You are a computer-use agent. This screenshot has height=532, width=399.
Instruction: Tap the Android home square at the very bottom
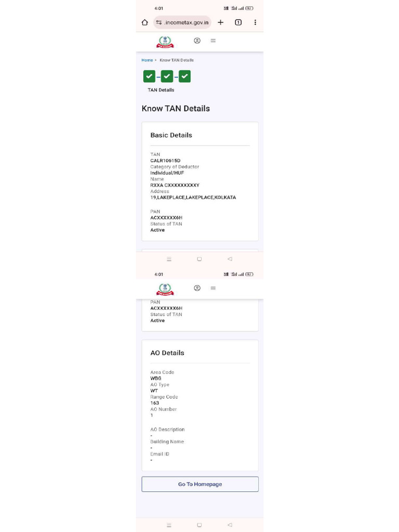pos(199,525)
